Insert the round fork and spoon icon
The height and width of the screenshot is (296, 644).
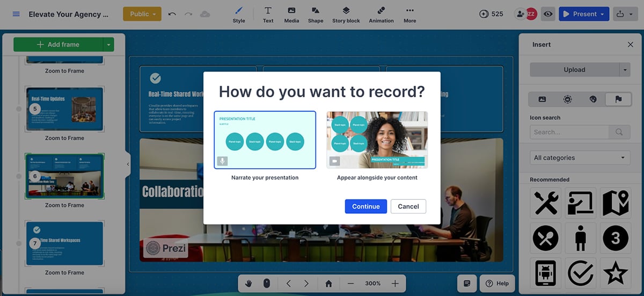click(x=546, y=237)
